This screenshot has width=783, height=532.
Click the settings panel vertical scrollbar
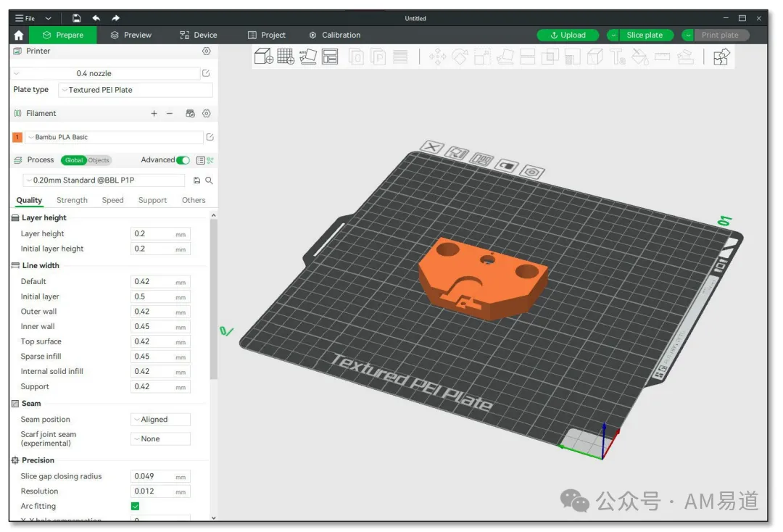click(214, 299)
